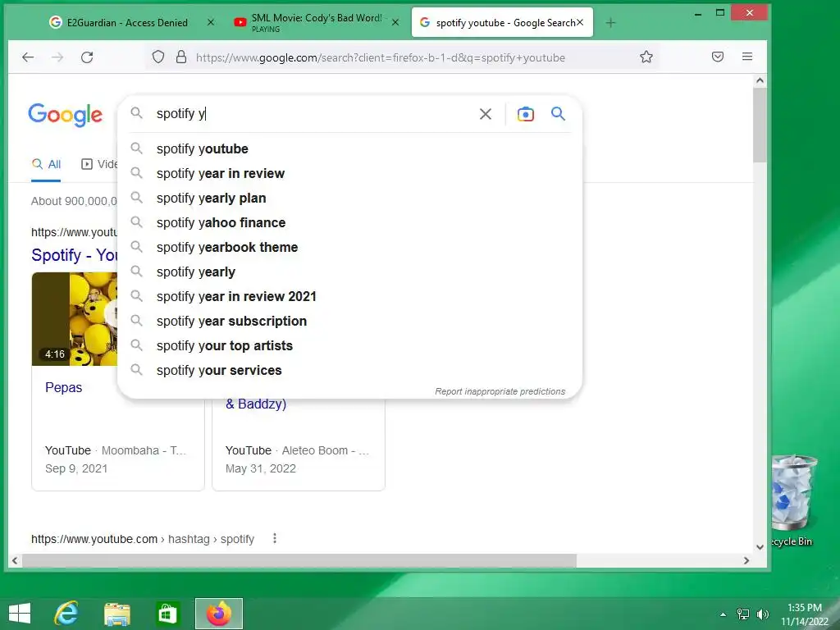This screenshot has height=630, width=840.
Task: Click 'Report inappropriate predictions' link
Action: coord(500,391)
